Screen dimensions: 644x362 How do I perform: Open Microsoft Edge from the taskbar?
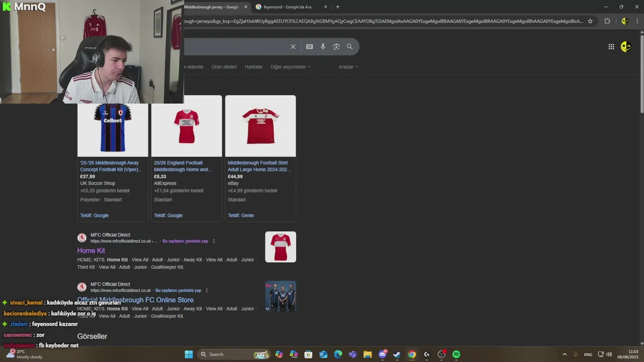[x=338, y=354]
